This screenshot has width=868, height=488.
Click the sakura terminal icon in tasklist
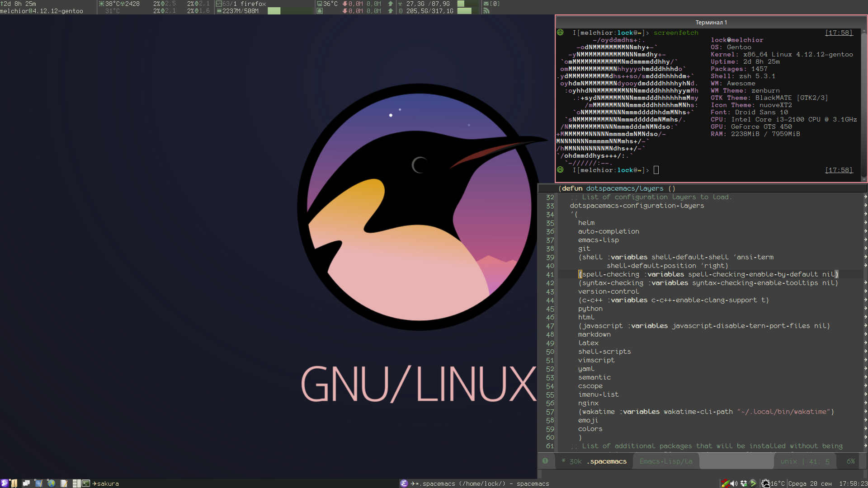pos(86,483)
